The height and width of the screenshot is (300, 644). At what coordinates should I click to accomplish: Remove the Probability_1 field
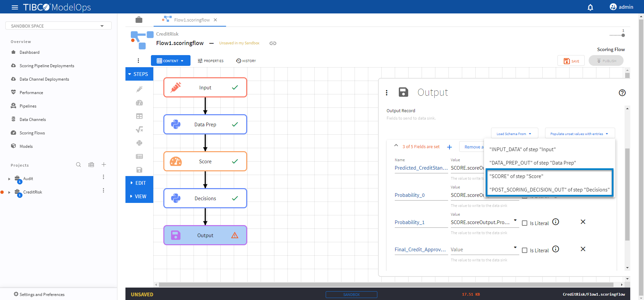[x=583, y=222]
